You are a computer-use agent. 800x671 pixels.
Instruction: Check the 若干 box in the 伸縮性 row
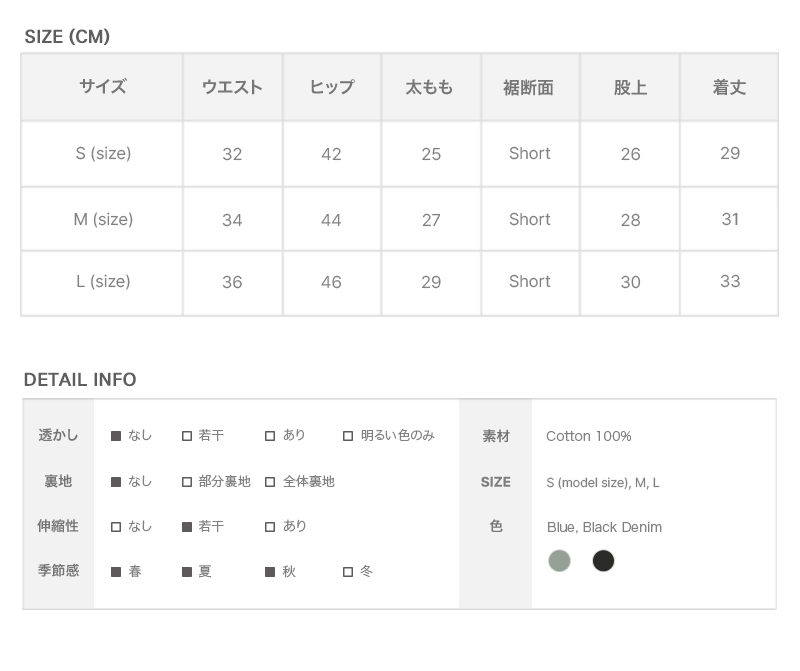[x=187, y=526]
